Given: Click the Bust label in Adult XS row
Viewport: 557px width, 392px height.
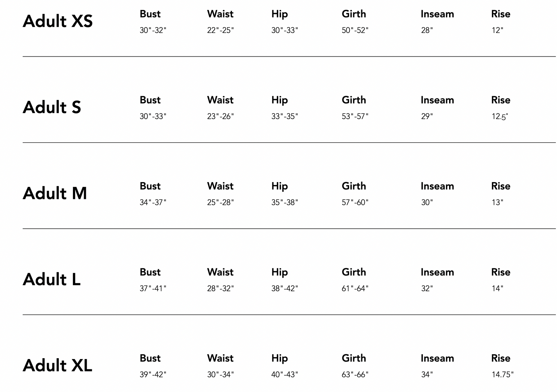Looking at the screenshot, I should coord(150,14).
